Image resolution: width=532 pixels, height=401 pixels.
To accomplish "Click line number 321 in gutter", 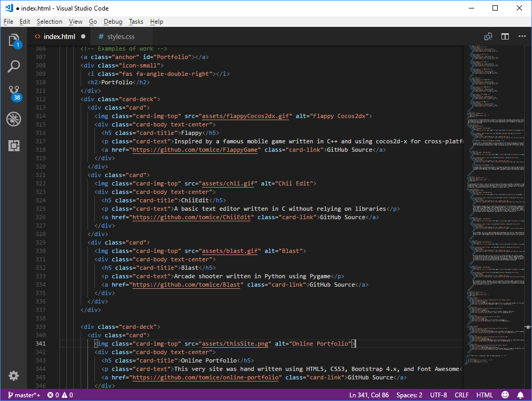I will click(x=41, y=175).
